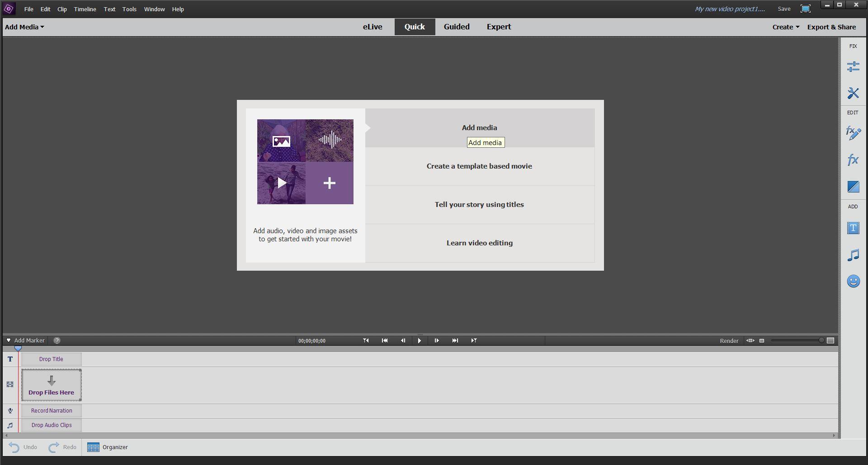Open the Timeline menu
The image size is (868, 465).
85,9
